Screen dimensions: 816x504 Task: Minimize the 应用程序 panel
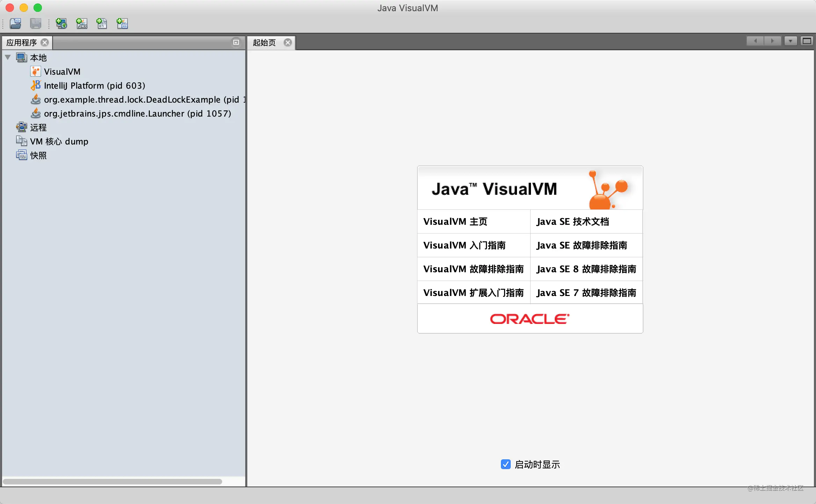tap(236, 42)
